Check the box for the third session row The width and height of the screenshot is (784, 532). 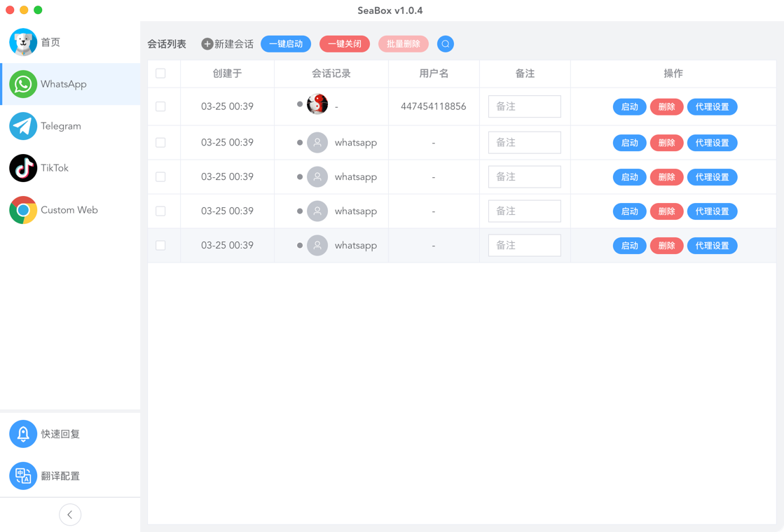point(160,177)
